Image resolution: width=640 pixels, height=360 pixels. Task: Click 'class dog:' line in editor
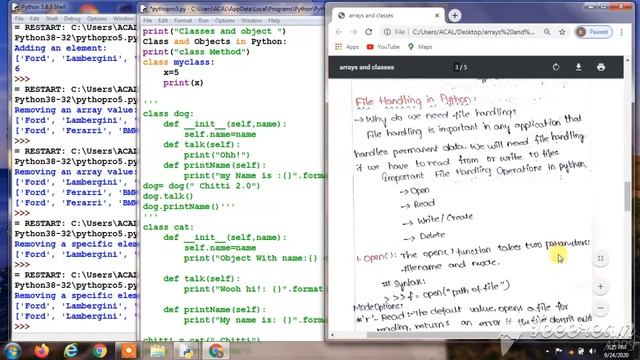pyautogui.click(x=168, y=113)
